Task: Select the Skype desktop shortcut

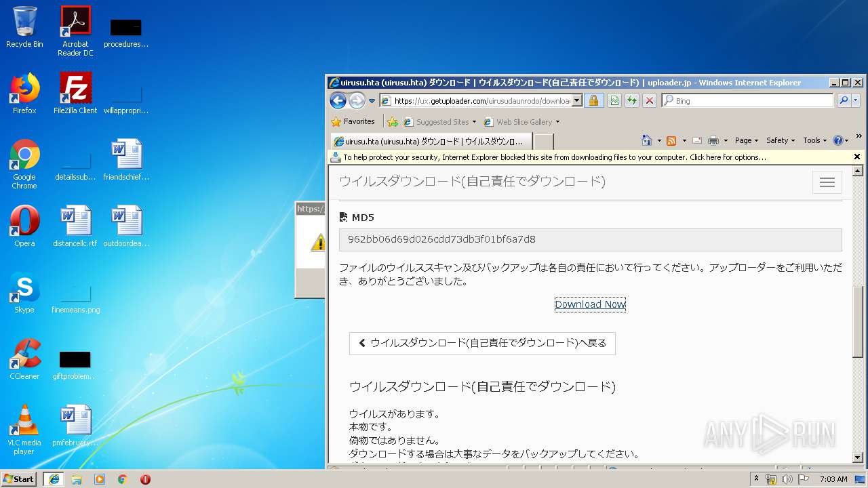Action: 24,293
